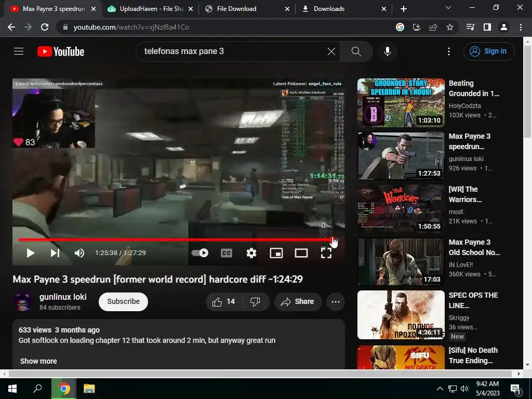Go back in browser history
Image resolution: width=532 pixels, height=399 pixels.
click(11, 27)
